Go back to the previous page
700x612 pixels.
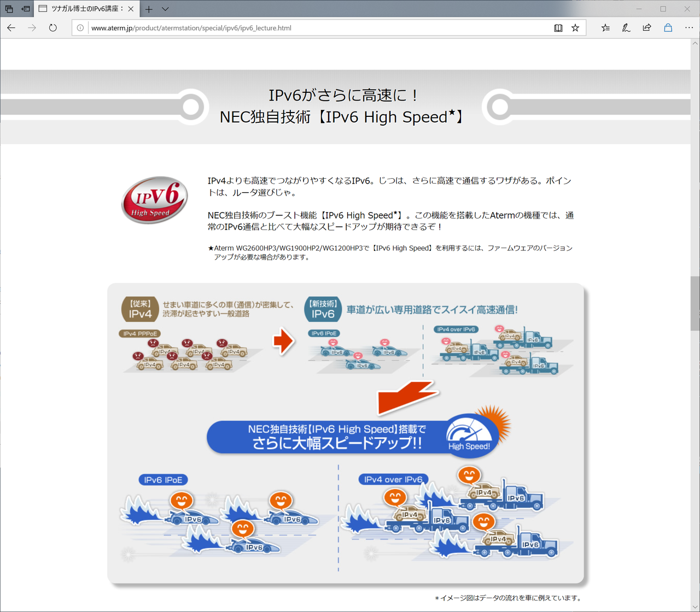pyautogui.click(x=11, y=28)
